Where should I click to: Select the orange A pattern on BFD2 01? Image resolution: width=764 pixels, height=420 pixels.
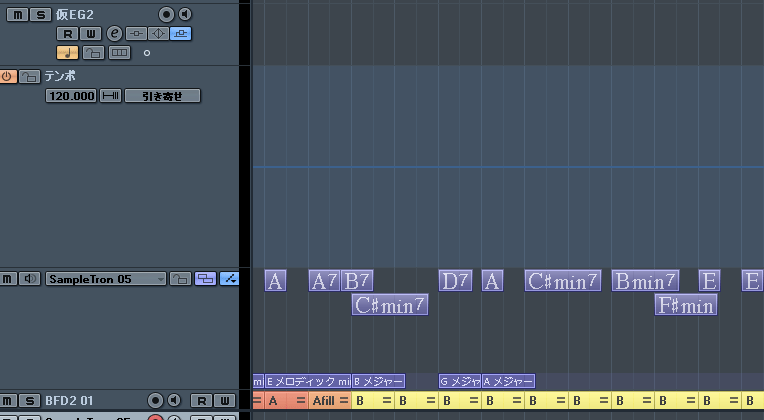coord(286,401)
